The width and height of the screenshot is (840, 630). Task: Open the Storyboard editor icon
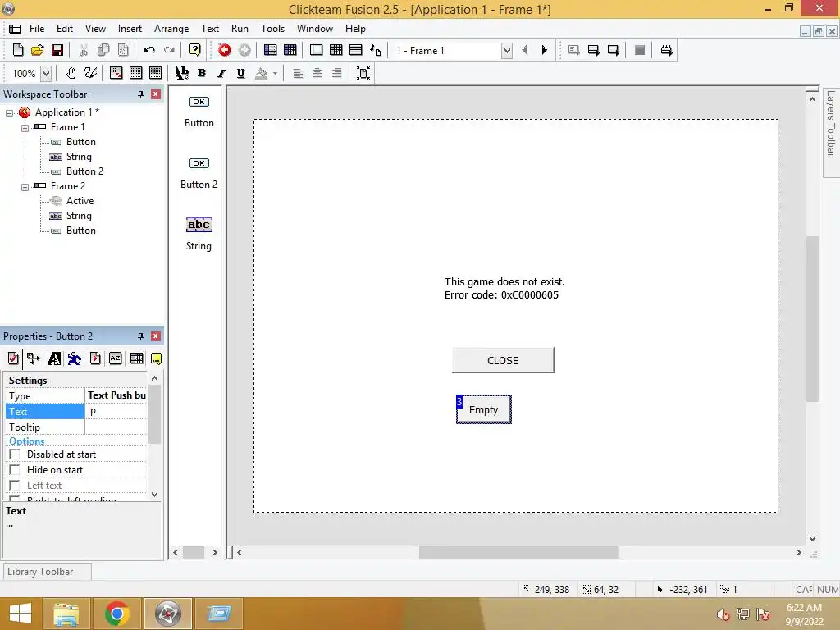(x=271, y=50)
